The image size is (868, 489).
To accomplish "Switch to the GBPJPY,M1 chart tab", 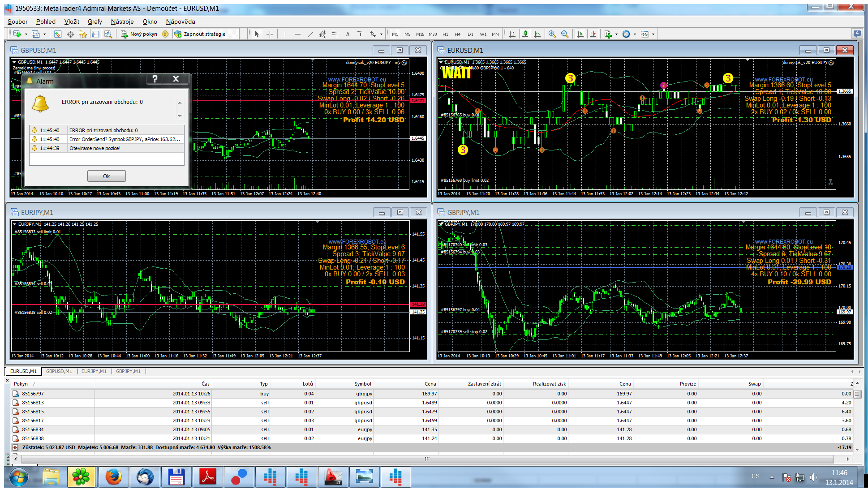I will [x=128, y=371].
